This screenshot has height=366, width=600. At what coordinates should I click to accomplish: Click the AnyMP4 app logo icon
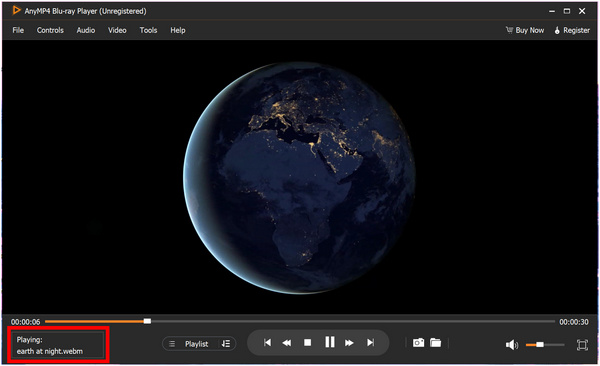tap(16, 10)
